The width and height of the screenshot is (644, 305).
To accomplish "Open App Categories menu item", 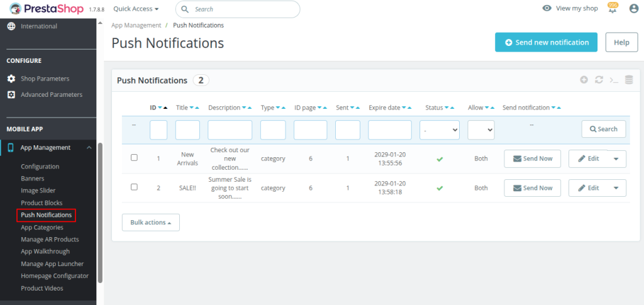I will point(42,227).
